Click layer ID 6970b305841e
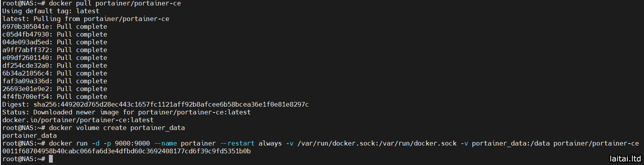The image size is (644, 165). coord(26,26)
